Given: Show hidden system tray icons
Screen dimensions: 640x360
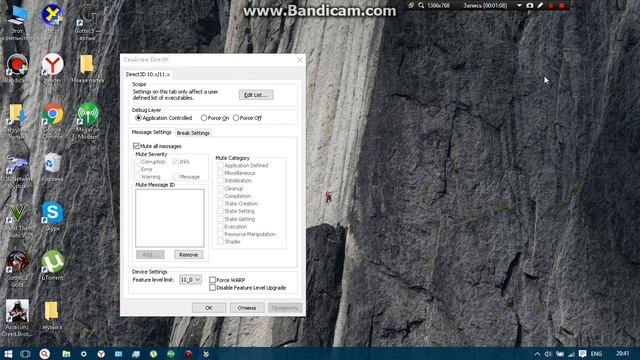Looking at the screenshot, I should point(537,353).
